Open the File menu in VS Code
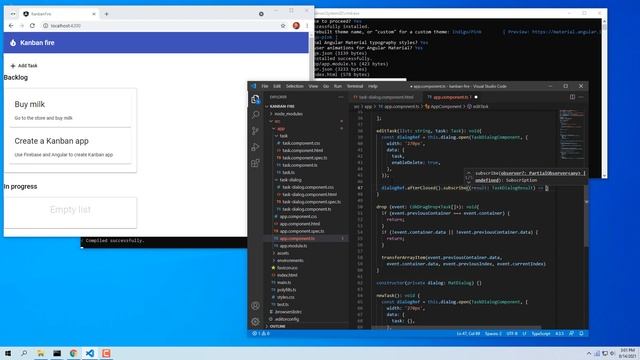Image resolution: width=640 pixels, height=360 pixels. coord(265,86)
